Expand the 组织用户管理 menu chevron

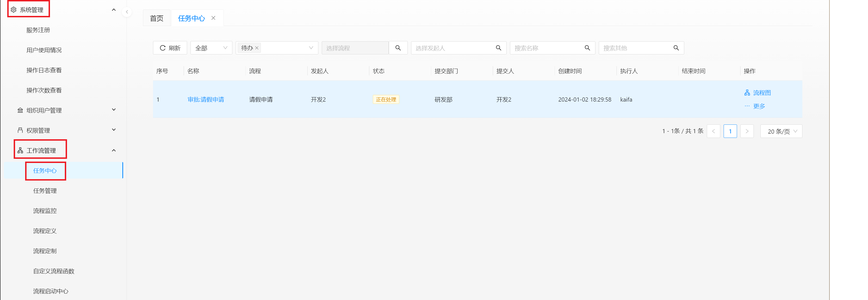(114, 110)
